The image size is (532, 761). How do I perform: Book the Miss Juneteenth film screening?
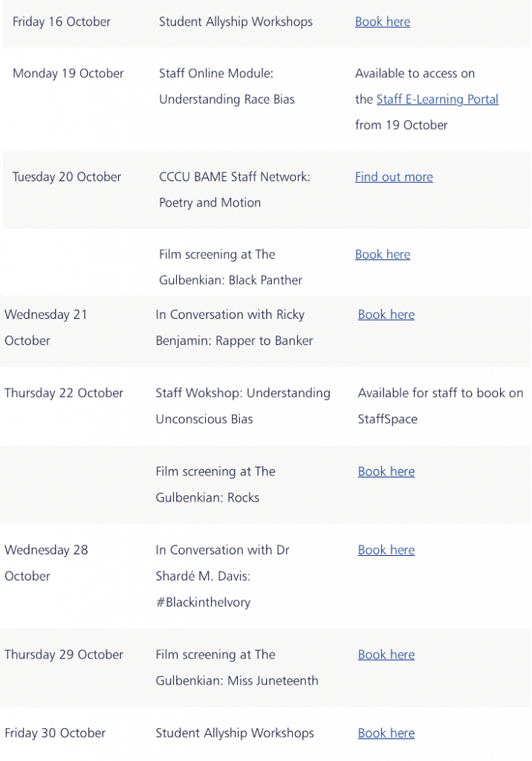tap(386, 655)
